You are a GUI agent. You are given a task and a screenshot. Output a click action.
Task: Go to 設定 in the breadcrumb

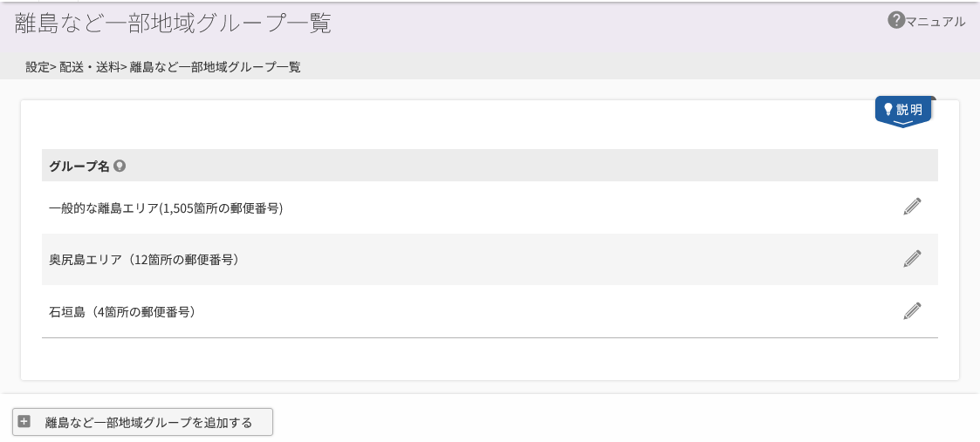[37, 67]
